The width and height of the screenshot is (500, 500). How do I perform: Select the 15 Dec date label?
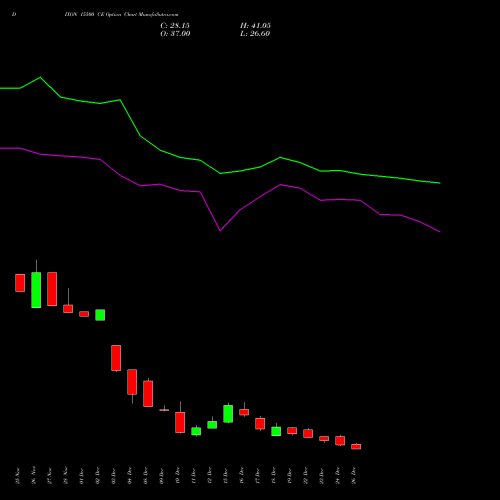[x=226, y=476]
